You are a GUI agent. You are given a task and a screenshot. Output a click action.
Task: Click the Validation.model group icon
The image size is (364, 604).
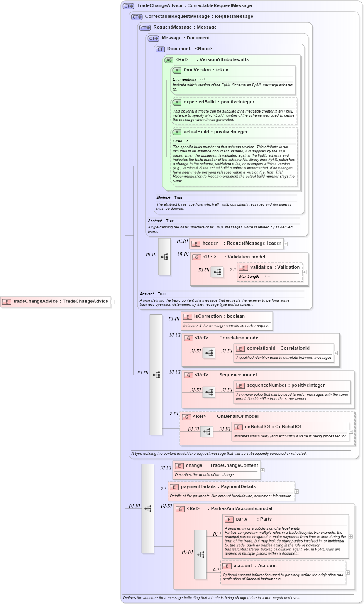(197, 257)
